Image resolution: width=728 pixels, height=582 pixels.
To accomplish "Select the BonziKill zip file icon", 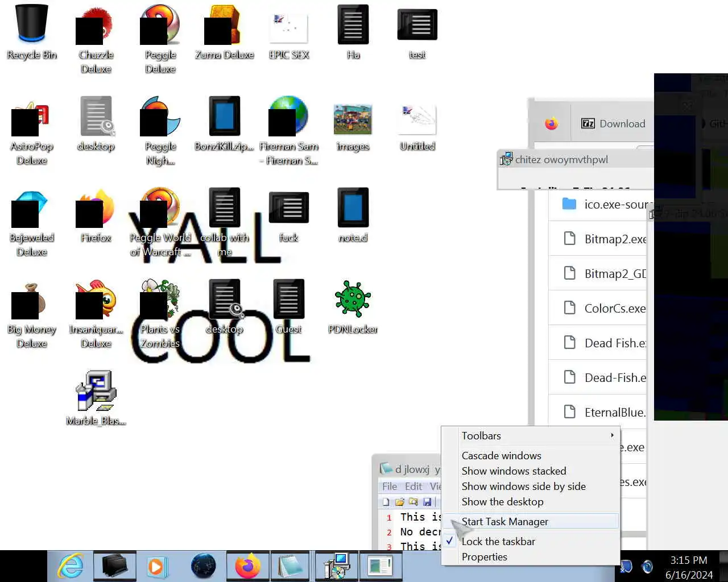I will tap(225, 124).
